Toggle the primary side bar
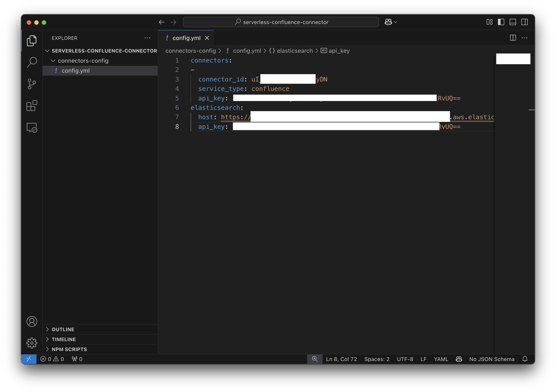The image size is (556, 392). click(x=501, y=22)
